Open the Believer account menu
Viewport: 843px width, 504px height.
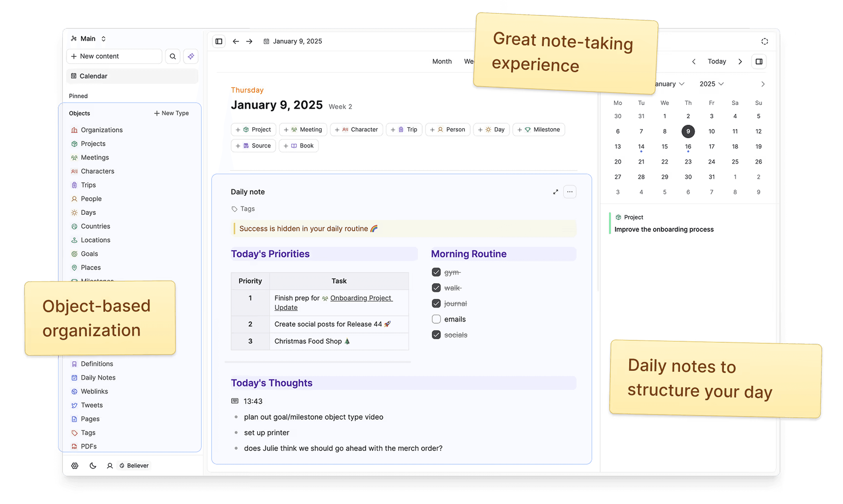pos(134,465)
